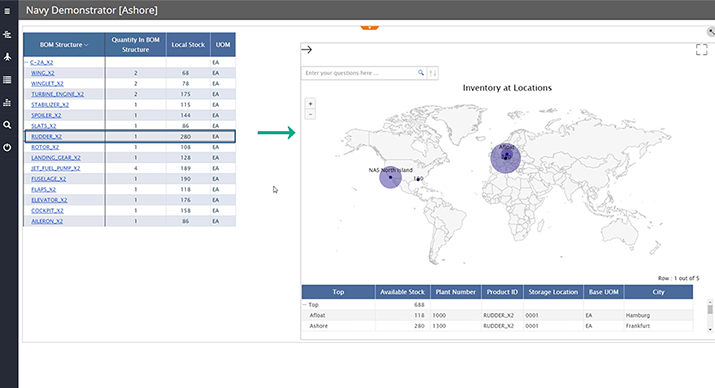Screen dimensions: 715x388
Task: Zoom in on the map
Action: click(x=311, y=103)
